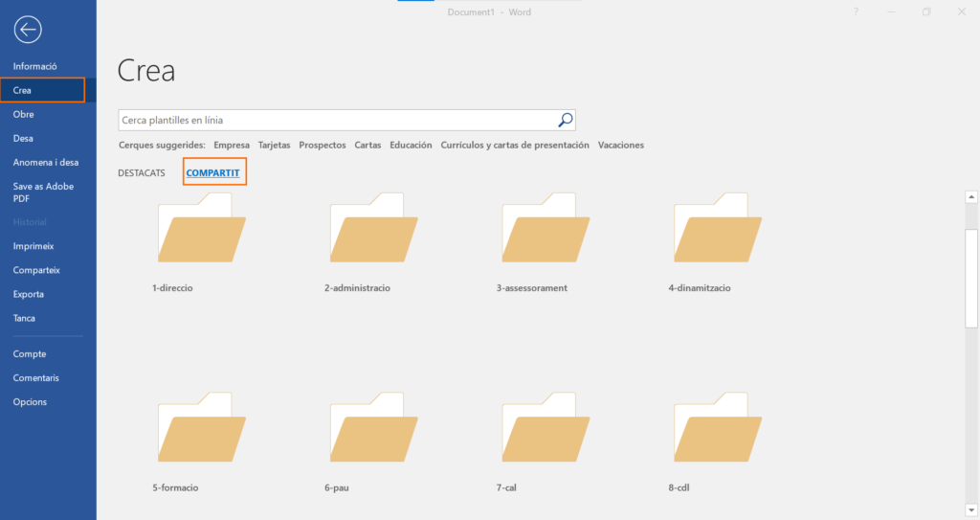Click the Empresa suggested search

pyautogui.click(x=232, y=146)
